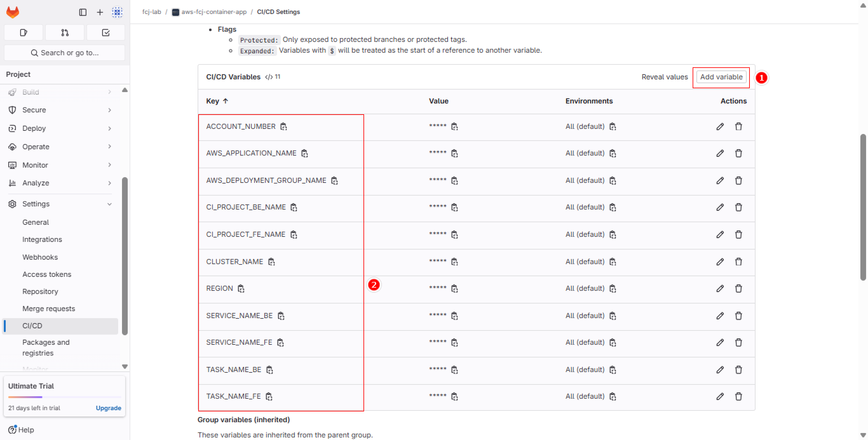Click the Add variable button
This screenshot has width=868, height=440.
(x=721, y=77)
